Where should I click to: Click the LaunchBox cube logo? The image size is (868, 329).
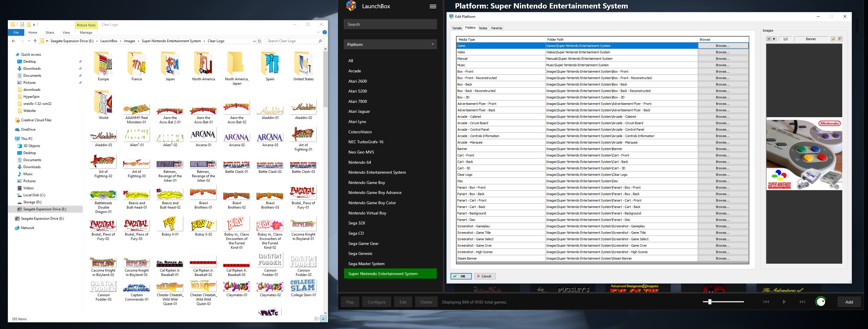point(351,6)
